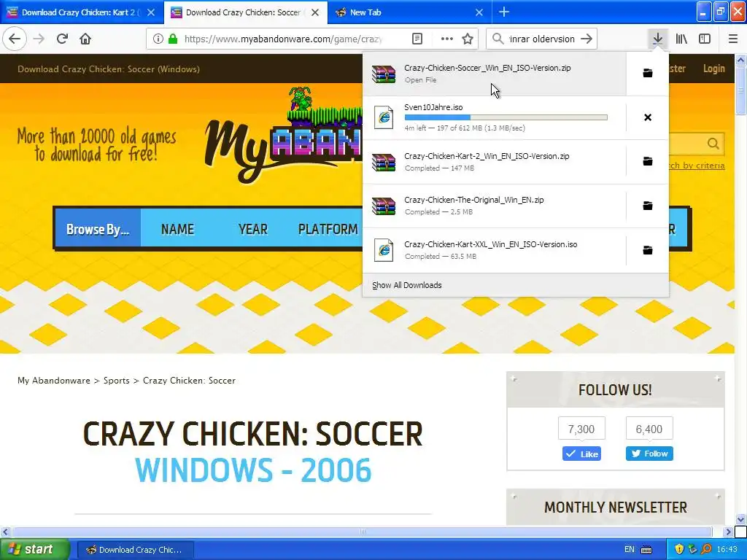Click the vertical scrollbar down arrow
This screenshot has height=560, width=747.
(741, 519)
